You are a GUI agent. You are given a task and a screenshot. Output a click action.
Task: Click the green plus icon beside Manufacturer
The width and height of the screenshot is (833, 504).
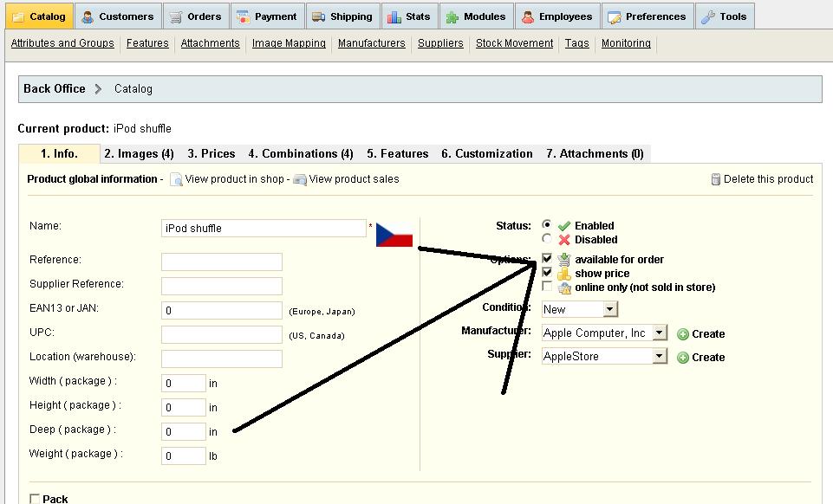pos(683,334)
